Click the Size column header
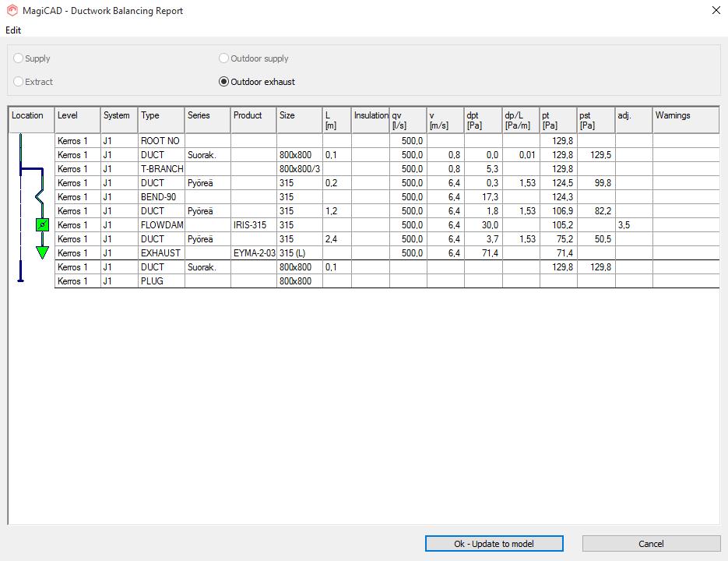Viewport: 728px width, 561px height. tap(300, 120)
